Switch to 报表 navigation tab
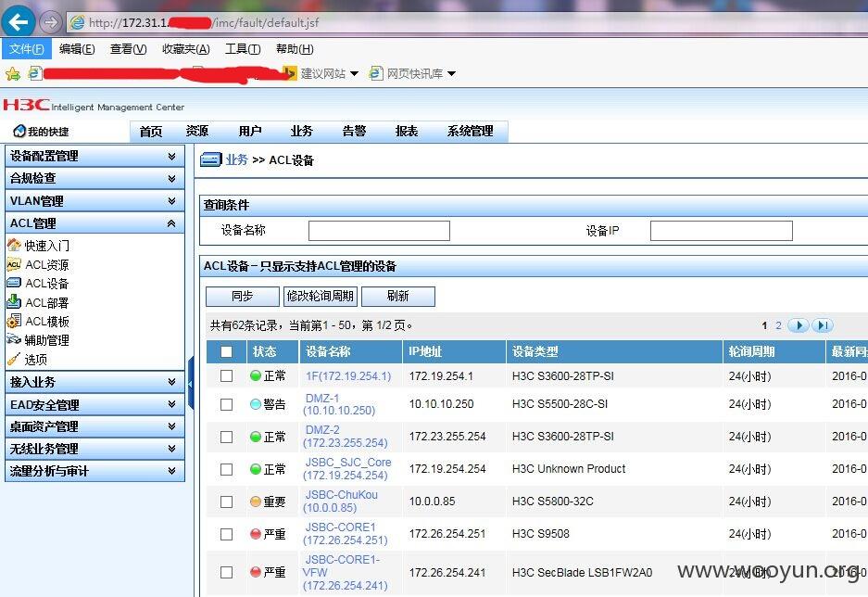 [407, 131]
